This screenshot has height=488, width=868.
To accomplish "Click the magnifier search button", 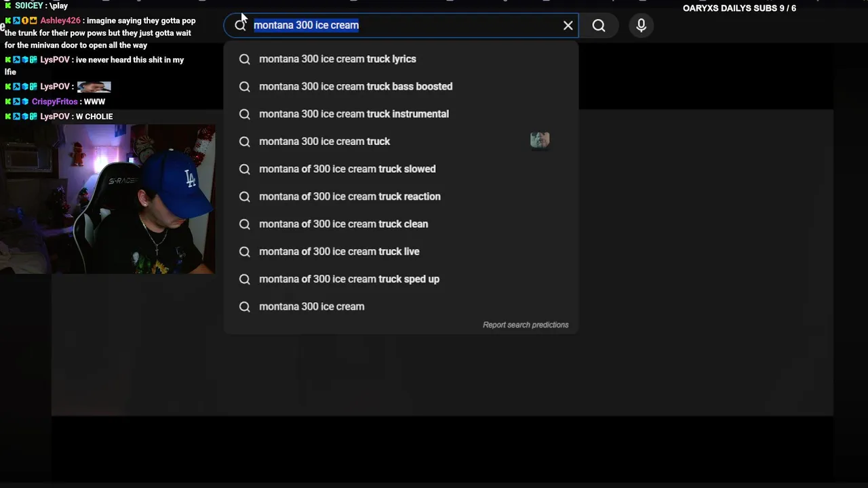I will click(599, 26).
